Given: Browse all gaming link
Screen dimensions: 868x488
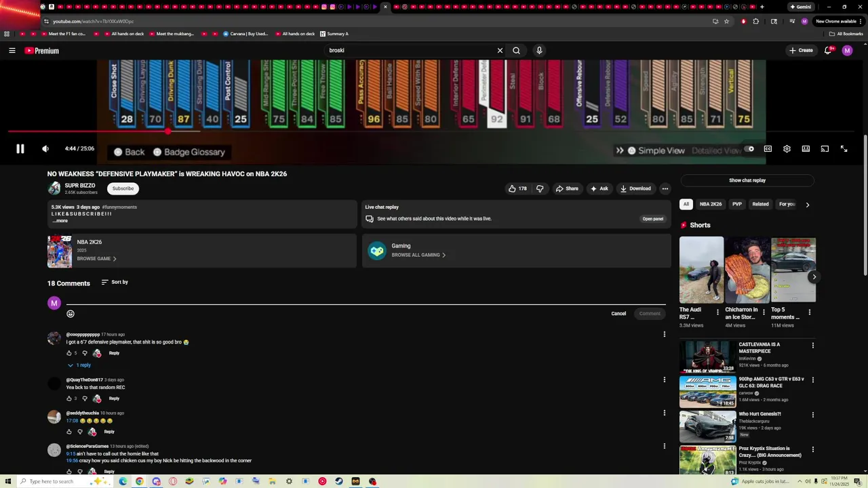Looking at the screenshot, I should pos(418,255).
